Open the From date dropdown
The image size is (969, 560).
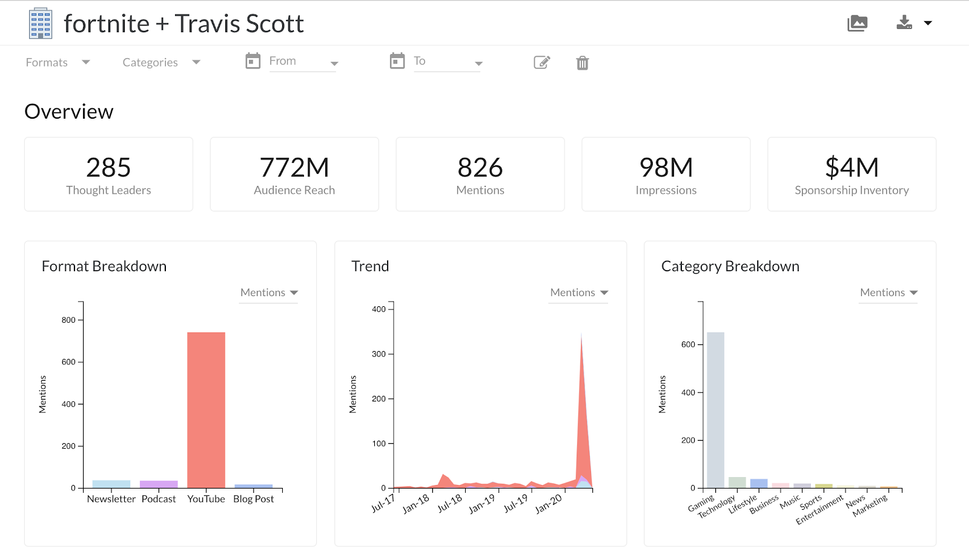[334, 64]
